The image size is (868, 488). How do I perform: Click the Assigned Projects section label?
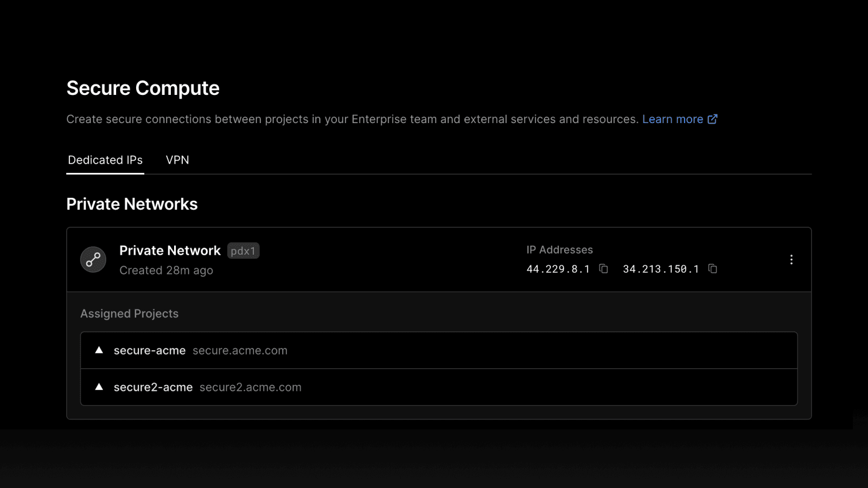click(x=129, y=314)
